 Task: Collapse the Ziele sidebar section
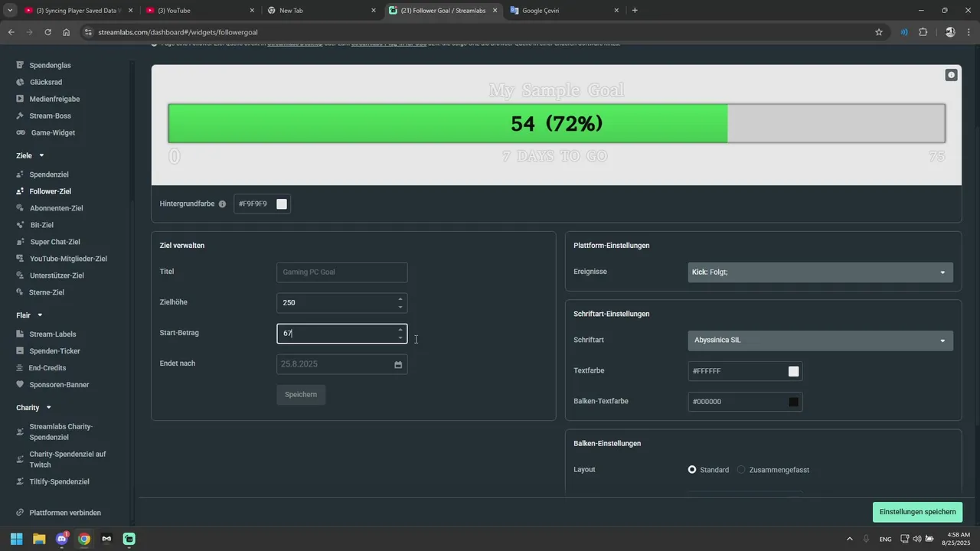(41, 155)
